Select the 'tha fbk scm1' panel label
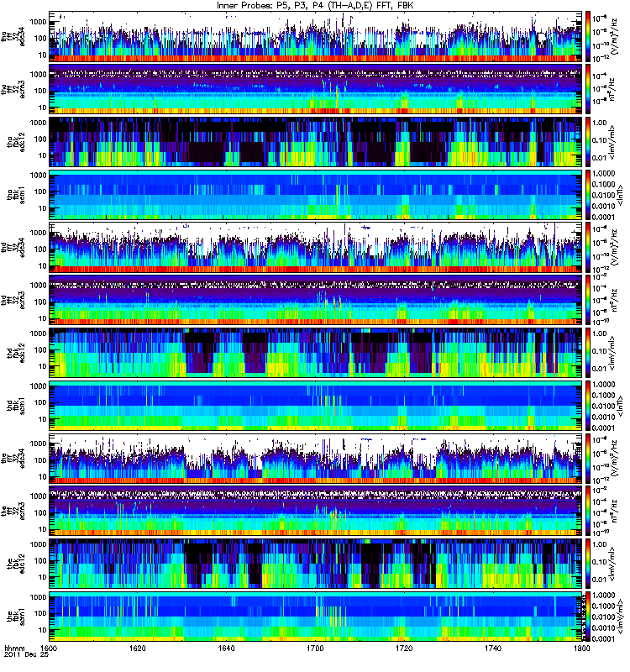Image resolution: width=630 pixels, height=672 pixels. point(16,195)
